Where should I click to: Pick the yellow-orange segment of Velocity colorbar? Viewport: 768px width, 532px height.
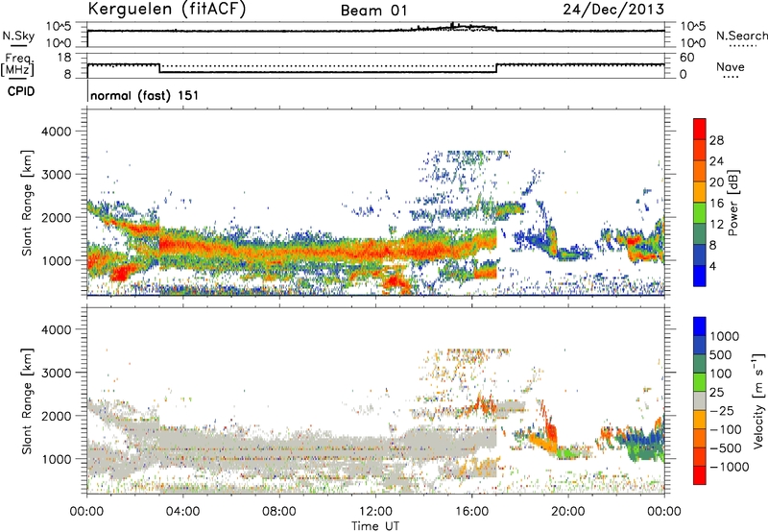pos(700,420)
